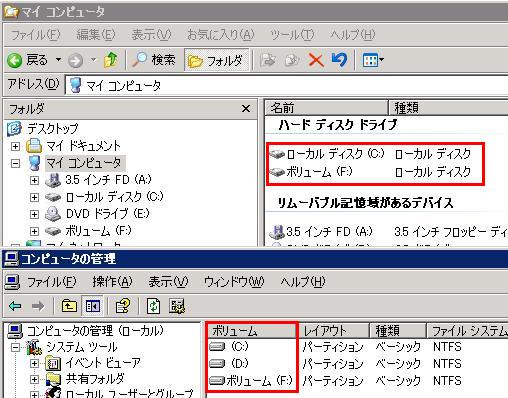The width and height of the screenshot is (508, 398).
Task: Expand the イベント ビューア node
Action: pyautogui.click(x=34, y=363)
